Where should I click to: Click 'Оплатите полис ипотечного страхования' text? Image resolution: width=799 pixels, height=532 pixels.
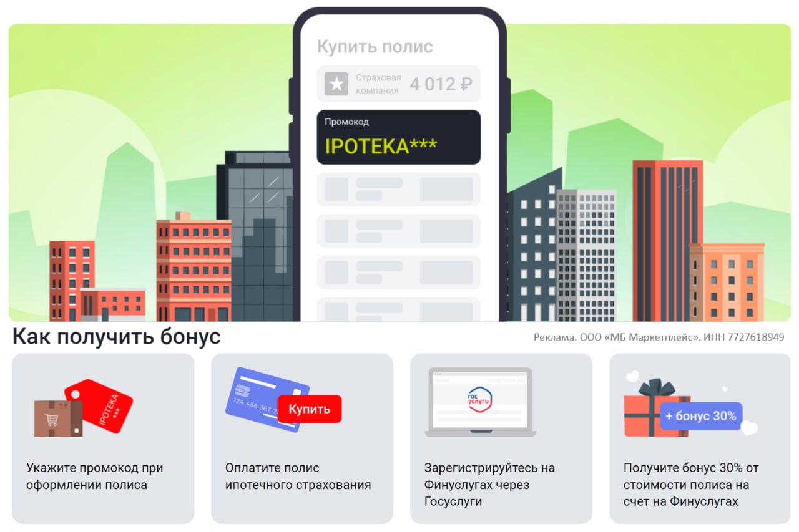tap(298, 476)
